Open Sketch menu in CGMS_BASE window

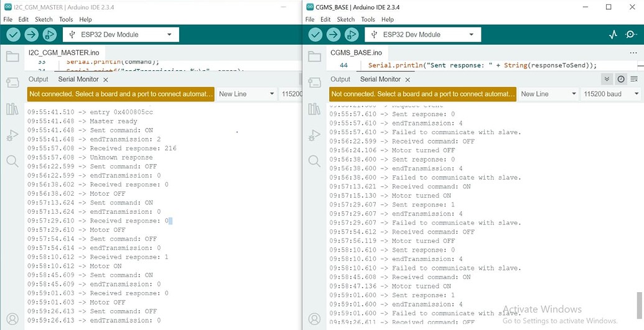345,19
